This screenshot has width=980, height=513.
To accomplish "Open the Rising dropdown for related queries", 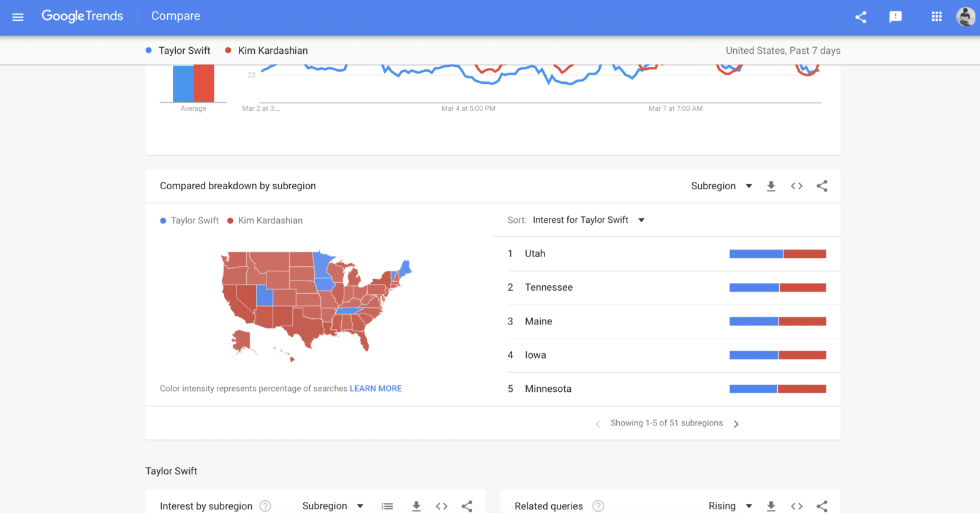I will coord(729,506).
